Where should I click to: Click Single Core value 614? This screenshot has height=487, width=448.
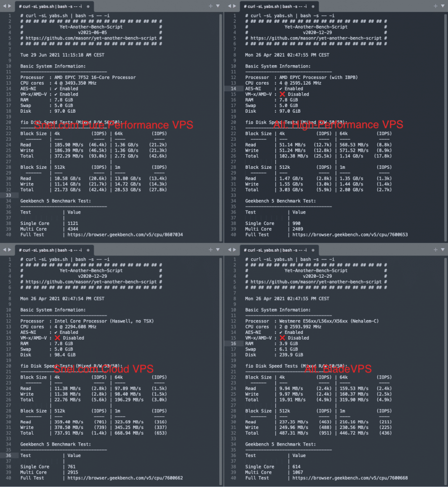[x=296, y=467]
